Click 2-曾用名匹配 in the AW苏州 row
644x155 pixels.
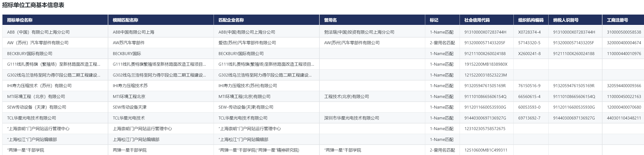[443, 43]
